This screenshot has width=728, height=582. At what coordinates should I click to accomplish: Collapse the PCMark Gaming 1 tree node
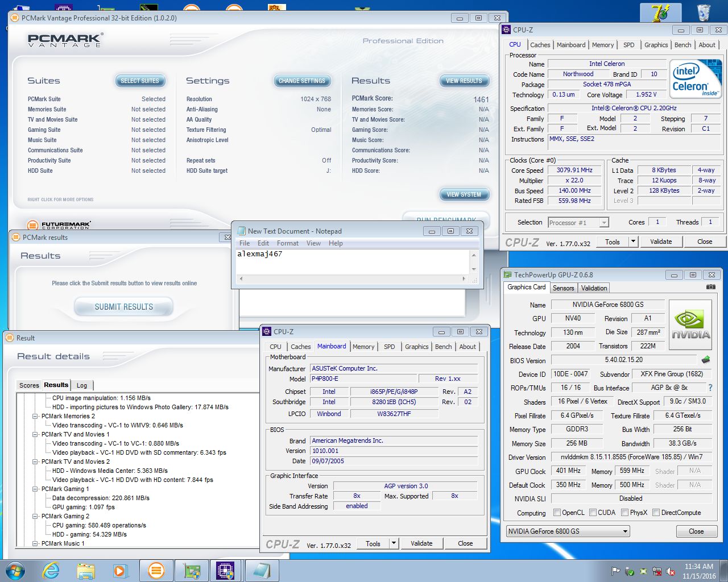click(35, 489)
